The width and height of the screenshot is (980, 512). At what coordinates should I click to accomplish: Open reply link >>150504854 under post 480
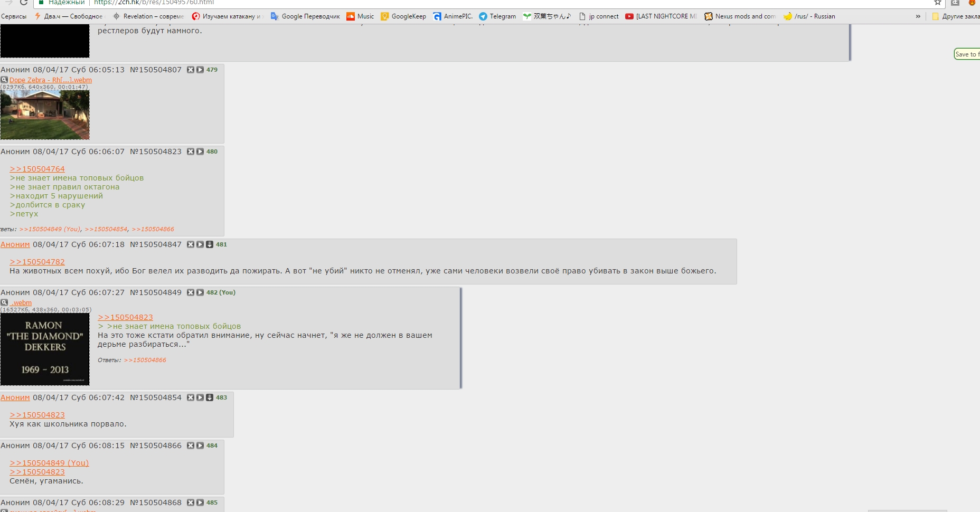pos(106,229)
